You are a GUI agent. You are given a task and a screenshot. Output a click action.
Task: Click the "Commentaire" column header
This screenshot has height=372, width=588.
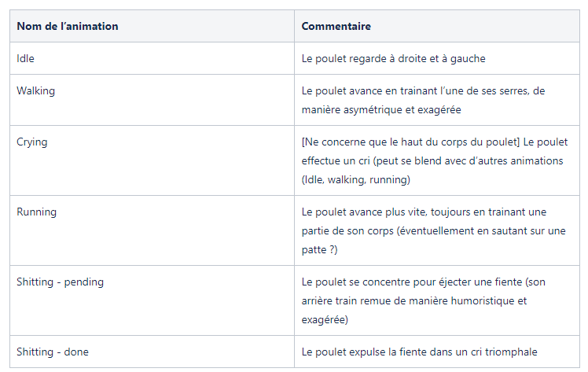click(x=336, y=26)
